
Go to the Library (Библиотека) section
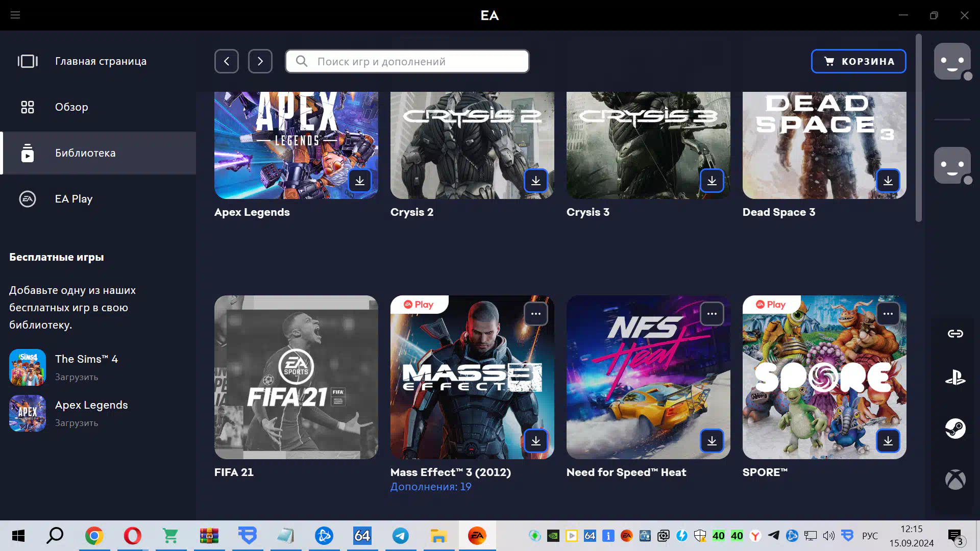[x=85, y=153]
